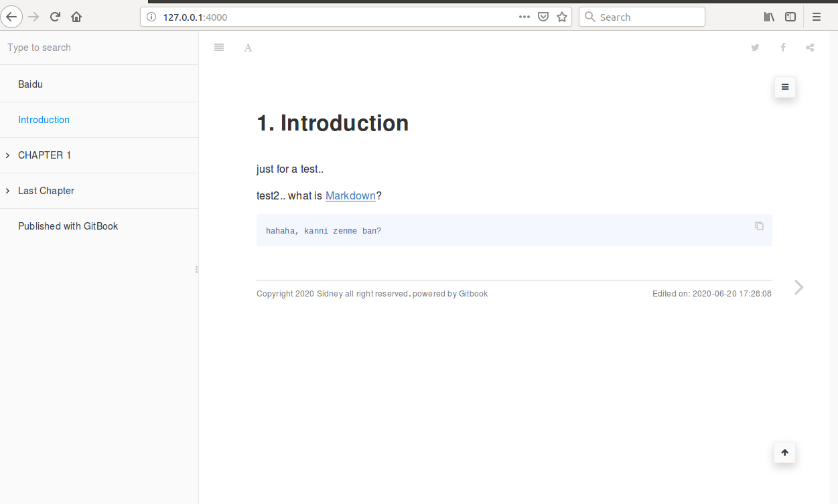Open Firefox's library icon

pyautogui.click(x=768, y=17)
